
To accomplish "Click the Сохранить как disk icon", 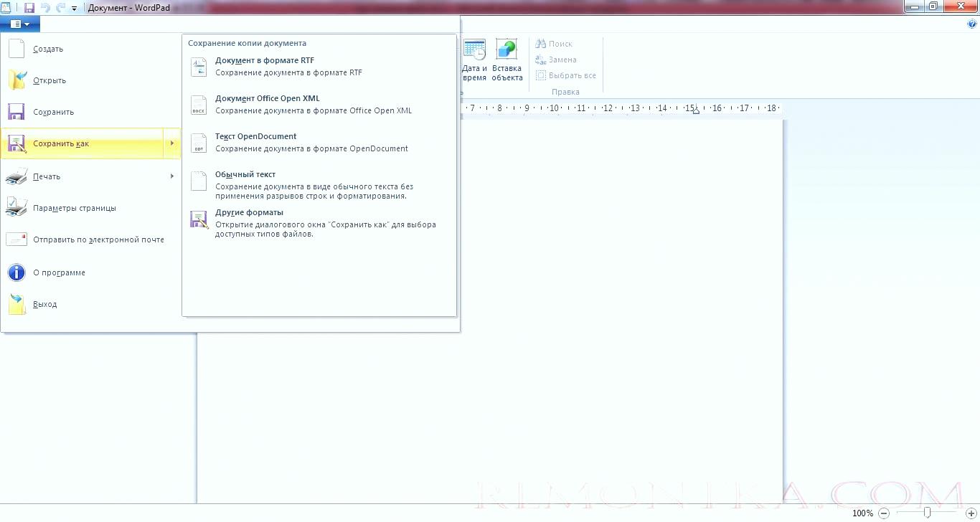I will [17, 144].
